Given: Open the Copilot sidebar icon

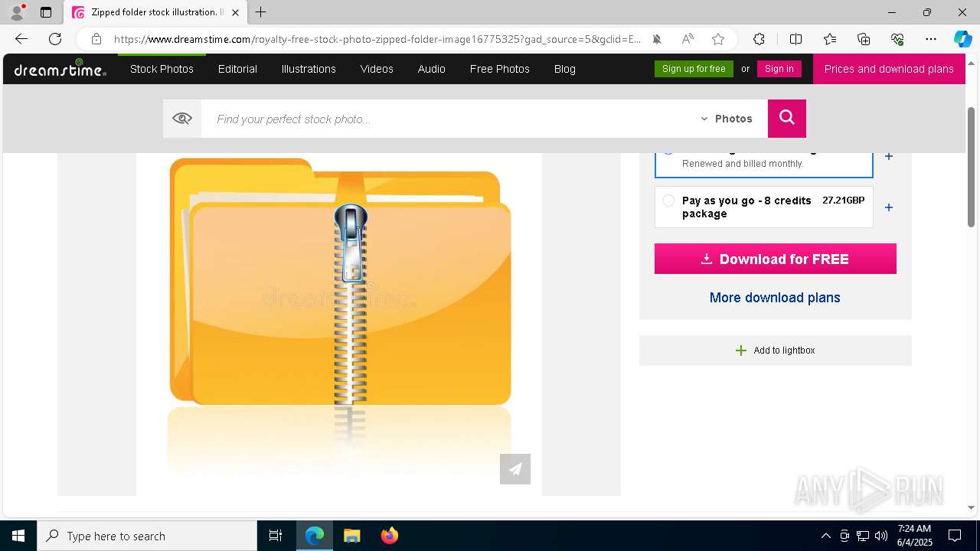Looking at the screenshot, I should point(962,39).
